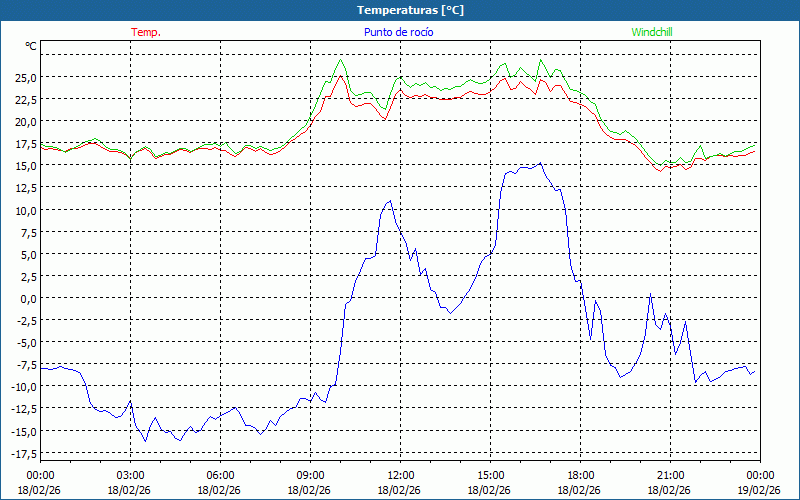Screen dimensions: 800x500
Task: Click the 20,0 value on temperature axis
Action: click(x=25, y=121)
